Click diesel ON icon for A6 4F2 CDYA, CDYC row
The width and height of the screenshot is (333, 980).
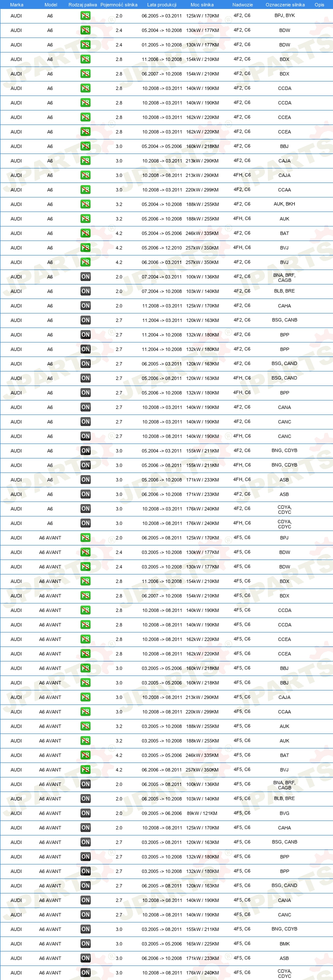[86, 509]
